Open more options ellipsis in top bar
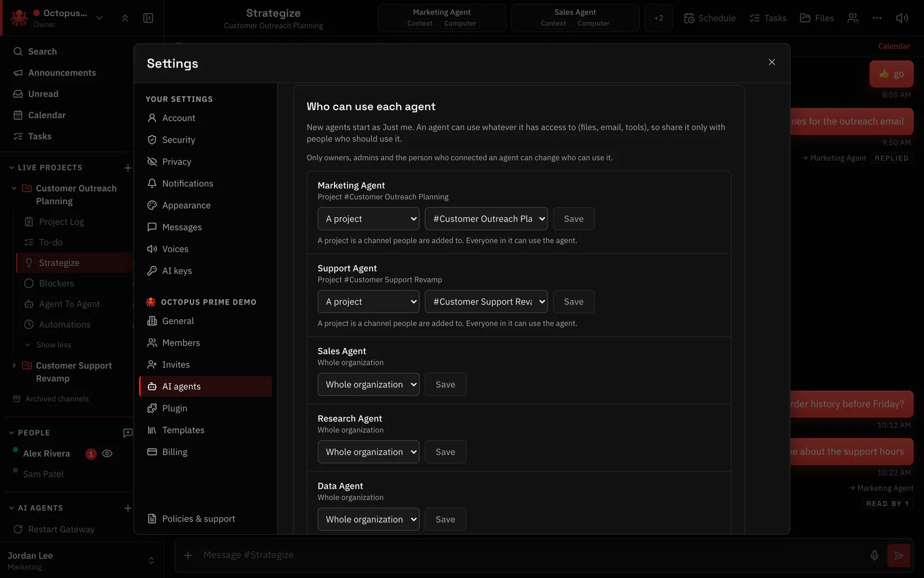The image size is (924, 578). point(877,18)
